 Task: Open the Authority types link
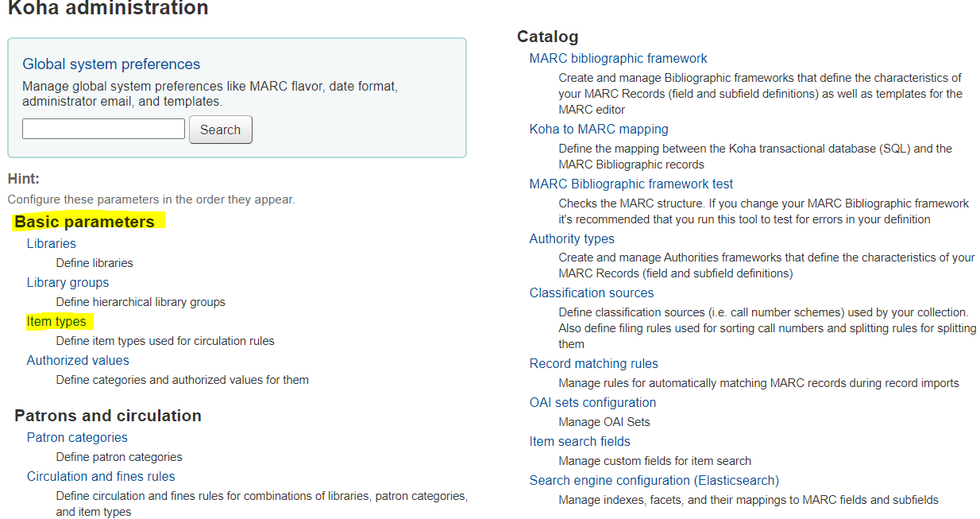point(572,238)
